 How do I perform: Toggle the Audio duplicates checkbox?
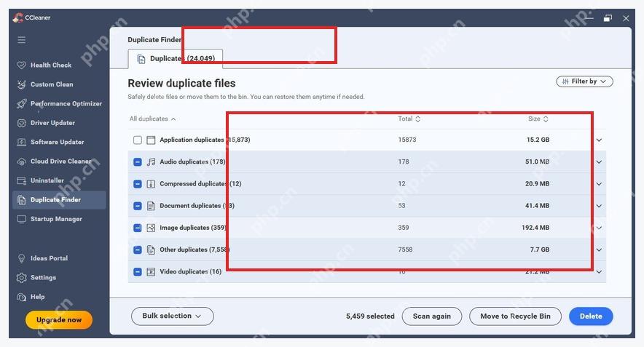(138, 162)
